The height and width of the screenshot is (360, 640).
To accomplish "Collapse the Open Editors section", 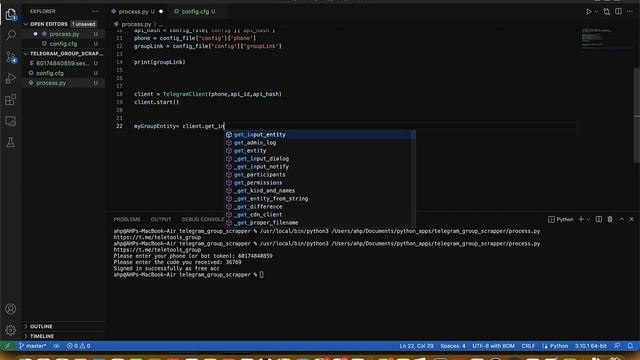I will [x=63, y=24].
